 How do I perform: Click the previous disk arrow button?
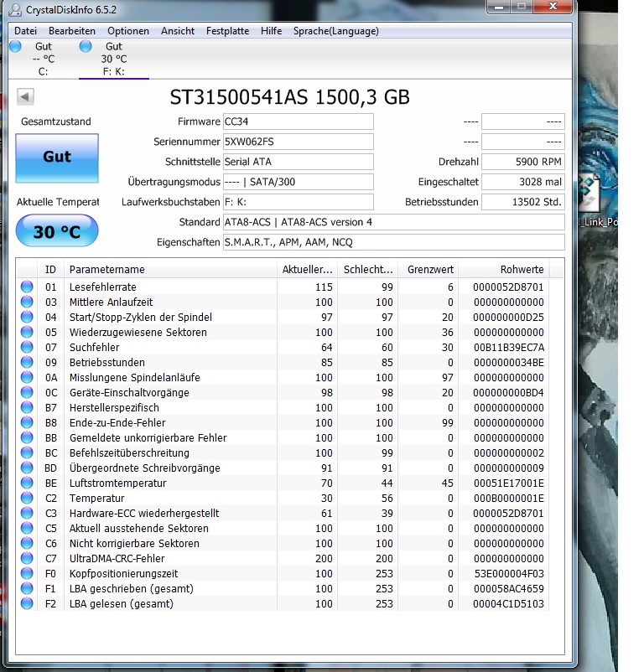25,97
